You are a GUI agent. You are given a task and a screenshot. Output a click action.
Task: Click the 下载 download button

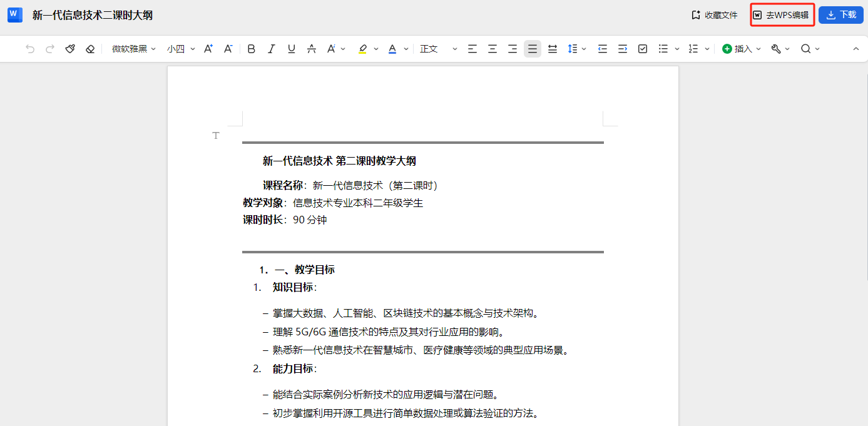pyautogui.click(x=840, y=15)
